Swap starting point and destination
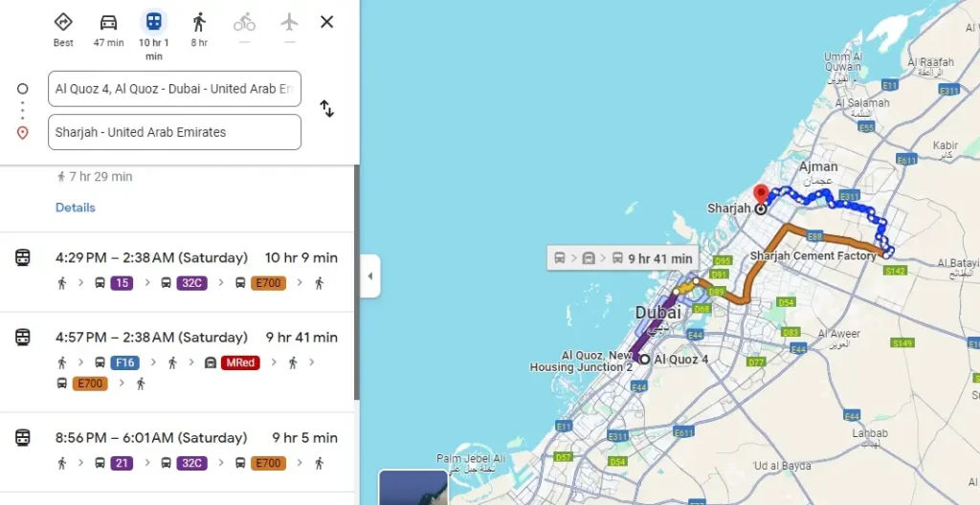This screenshot has width=980, height=505. [x=327, y=108]
